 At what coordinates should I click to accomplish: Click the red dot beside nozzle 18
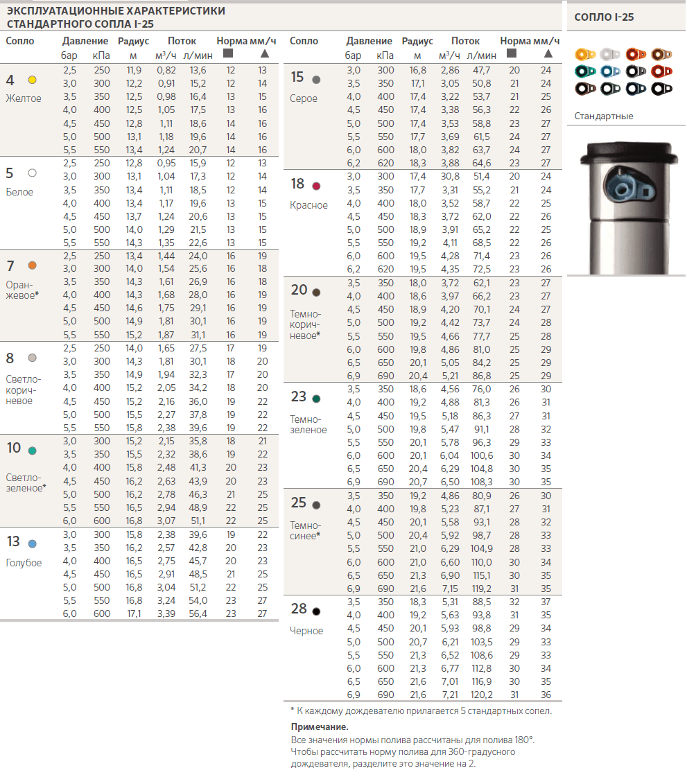click(x=316, y=186)
